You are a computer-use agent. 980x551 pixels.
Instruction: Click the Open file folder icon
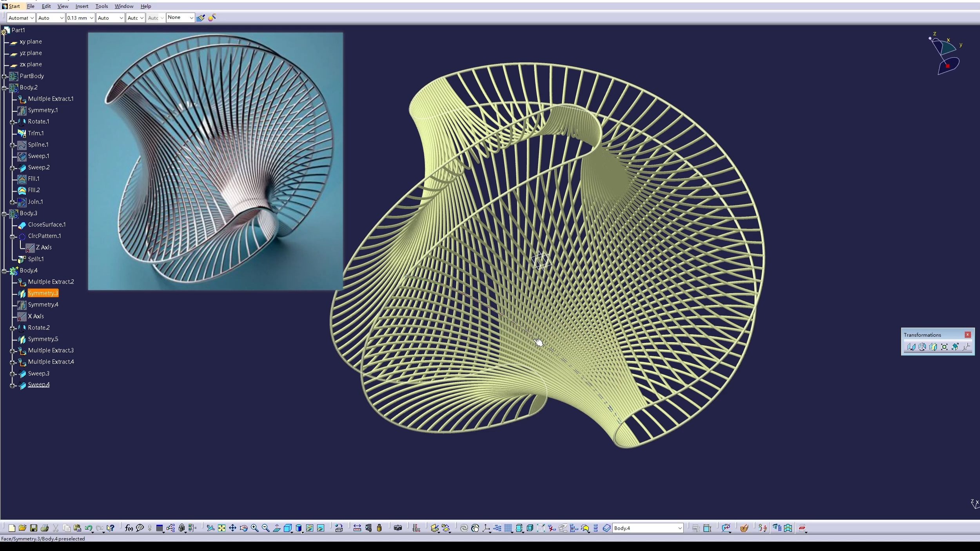point(22,528)
